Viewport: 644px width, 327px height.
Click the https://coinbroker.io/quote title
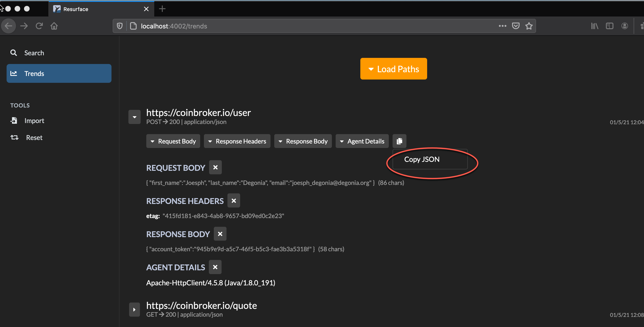(x=202, y=306)
